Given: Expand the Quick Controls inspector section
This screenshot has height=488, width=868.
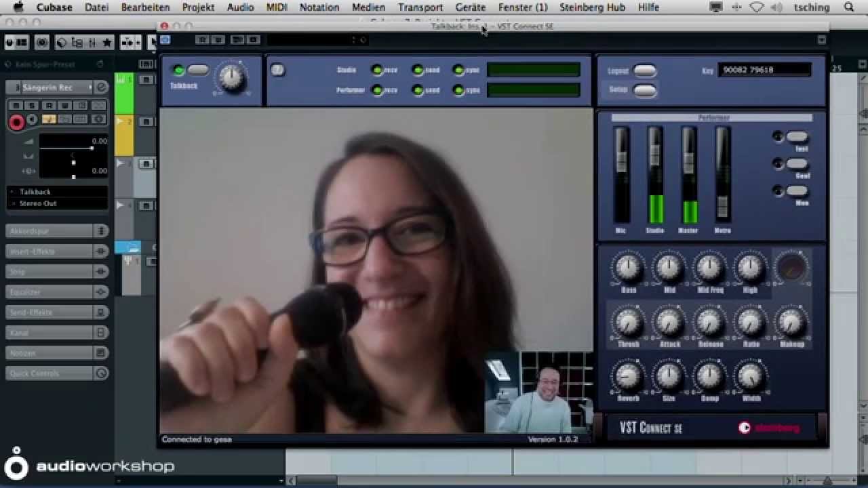Looking at the screenshot, I should click(50, 373).
